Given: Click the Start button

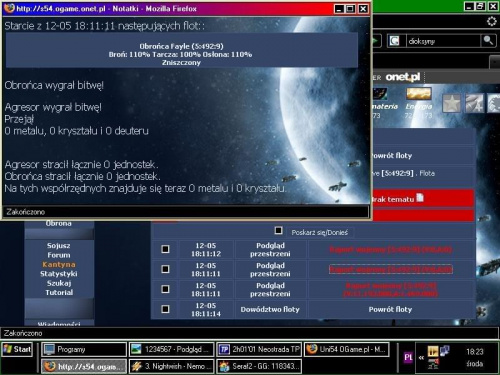Looking at the screenshot, I should pos(17,349).
